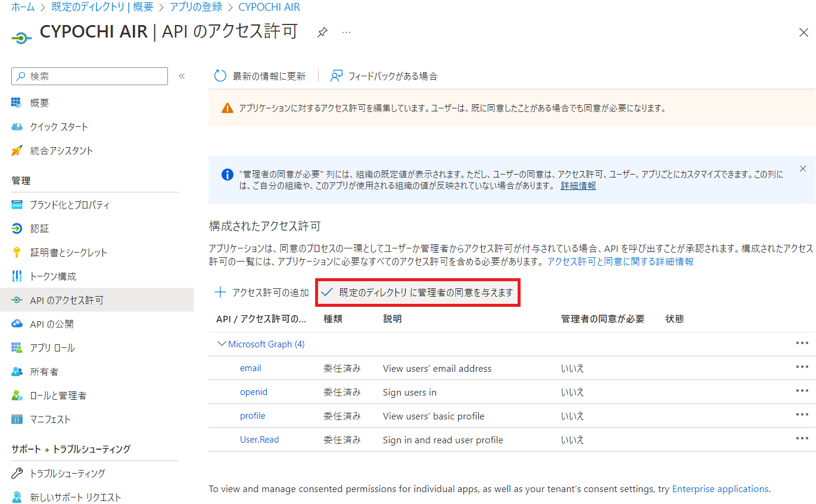The image size is (816, 504).
Task: Click the クイック スタート cloud icon
Action: coord(17,127)
